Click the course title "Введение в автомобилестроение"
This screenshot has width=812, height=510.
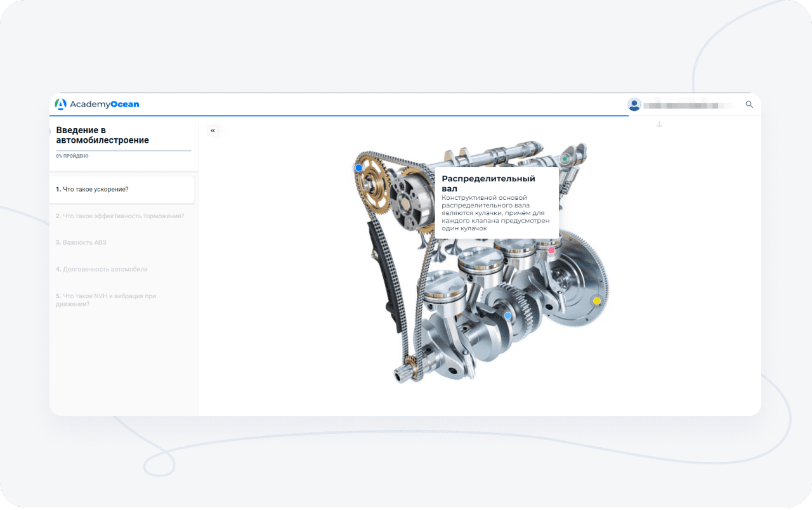[102, 135]
